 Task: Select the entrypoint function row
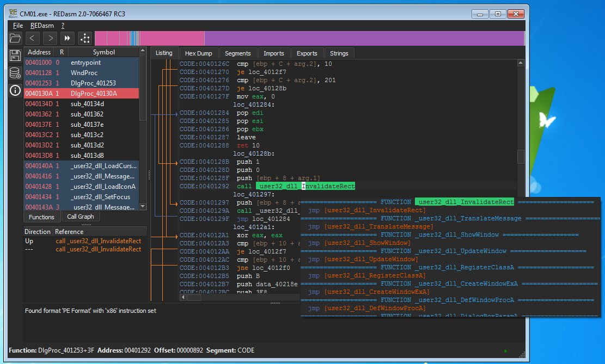click(x=82, y=63)
